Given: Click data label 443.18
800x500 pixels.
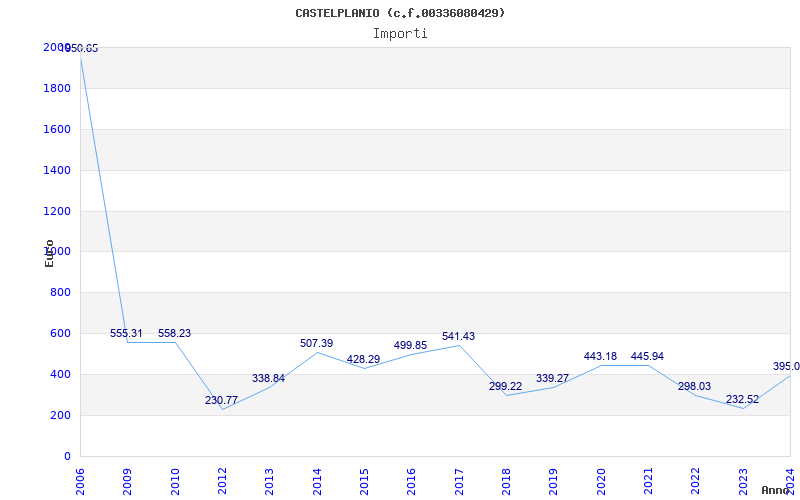Looking at the screenshot, I should click(x=601, y=356).
